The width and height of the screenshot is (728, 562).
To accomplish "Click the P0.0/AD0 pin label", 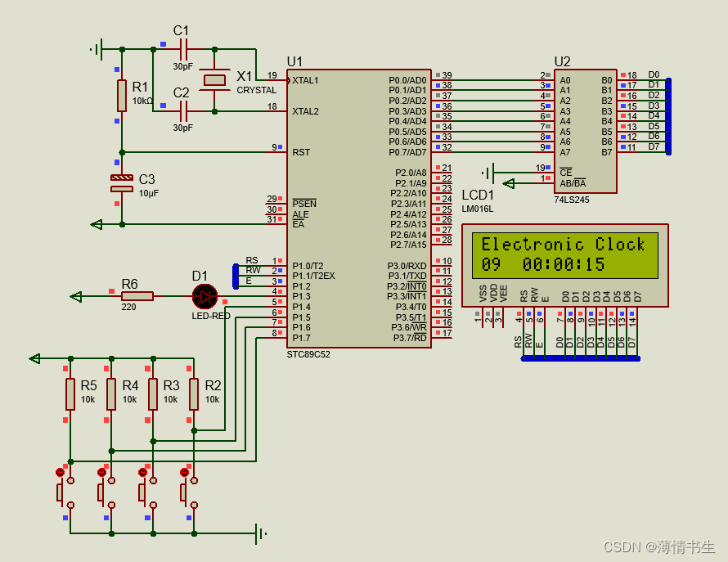I will [x=407, y=80].
